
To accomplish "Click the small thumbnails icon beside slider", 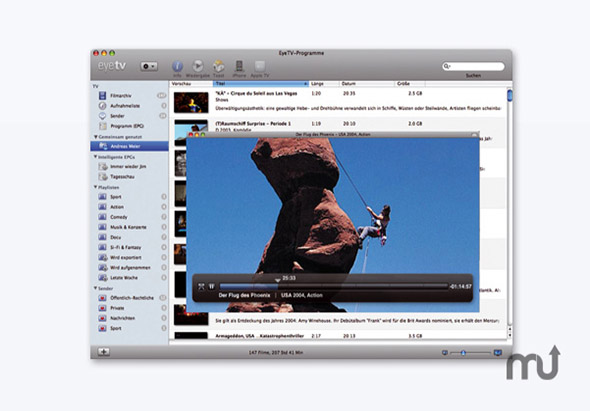I will pos(445,353).
